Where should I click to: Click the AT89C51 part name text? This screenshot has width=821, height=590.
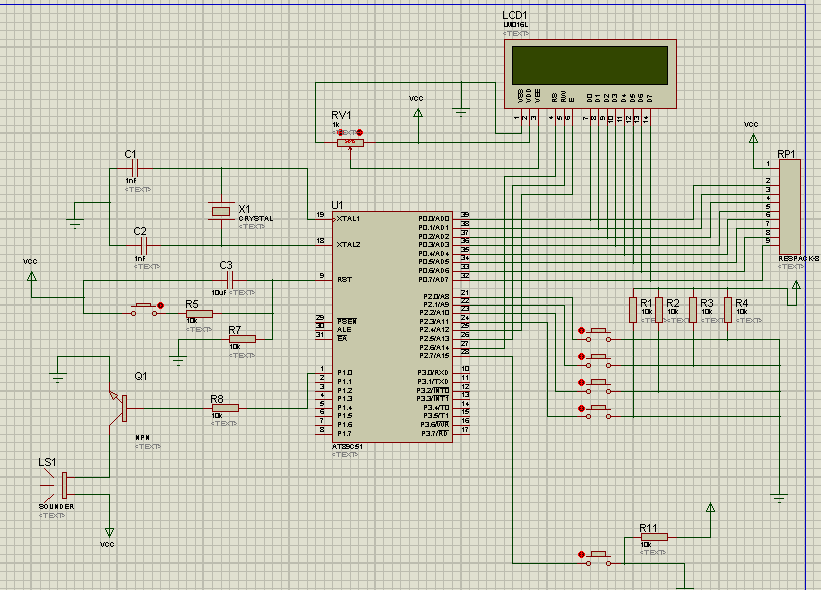click(347, 447)
